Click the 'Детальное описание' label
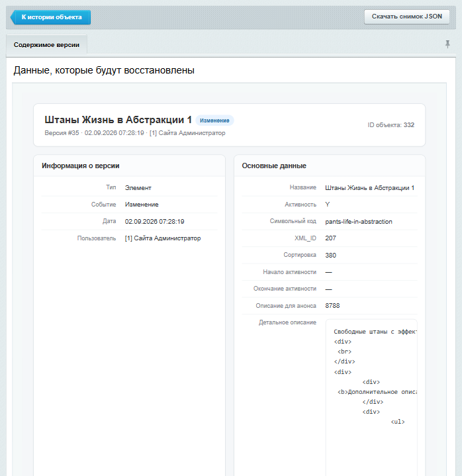This screenshot has width=462, height=476. 287,322
